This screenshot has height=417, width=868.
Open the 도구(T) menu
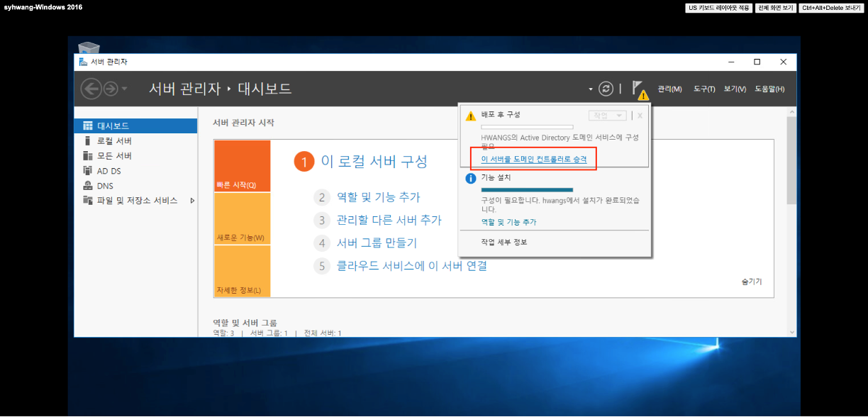[x=704, y=89]
